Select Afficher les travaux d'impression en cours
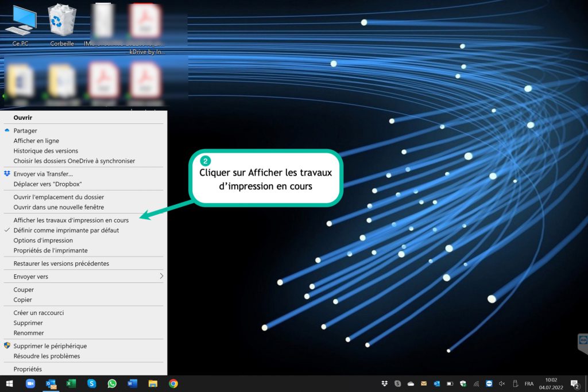Image resolution: width=588 pixels, height=392 pixels. [x=71, y=220]
